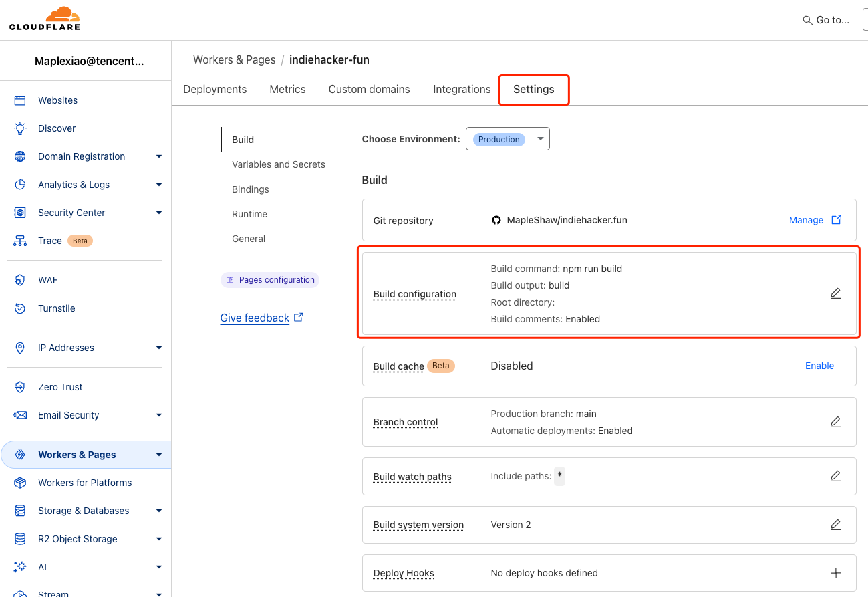Open the Custom domains tab

click(x=369, y=88)
